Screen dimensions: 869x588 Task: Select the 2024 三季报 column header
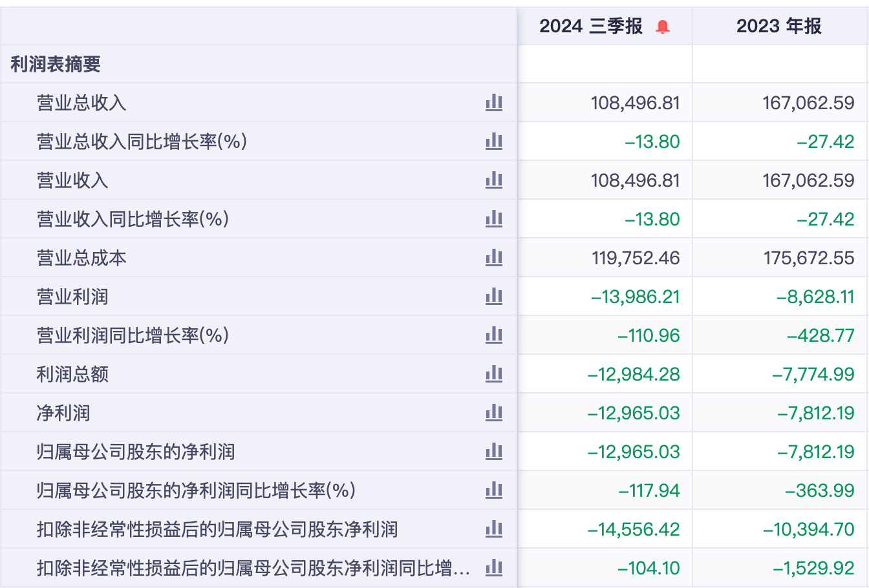591,26
